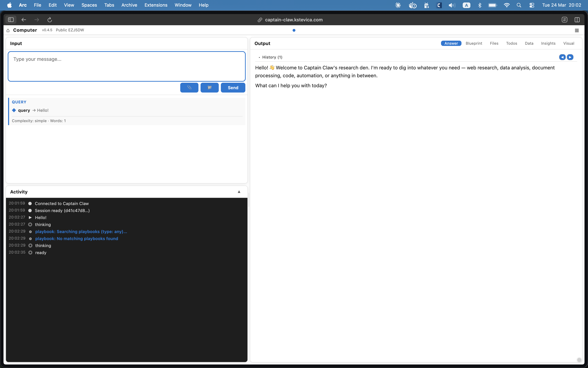
Task: Click the v0.4.5 version label
Action: tap(47, 30)
